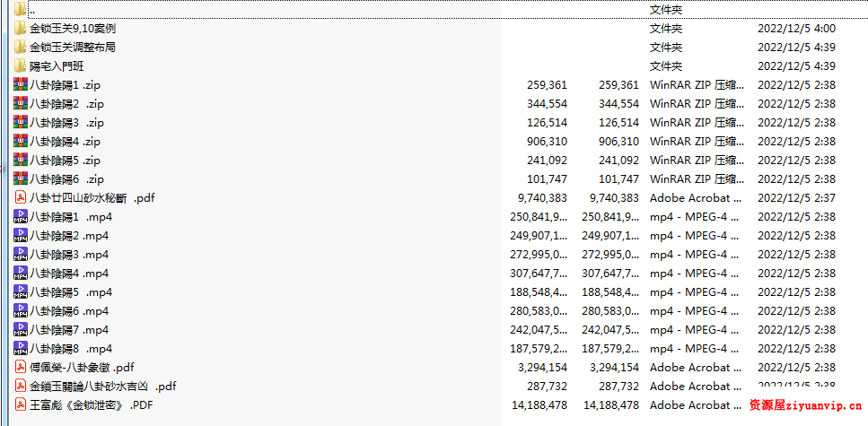
Task: Click the 八卦陰陽5 .mp4 video icon
Action: click(20, 292)
